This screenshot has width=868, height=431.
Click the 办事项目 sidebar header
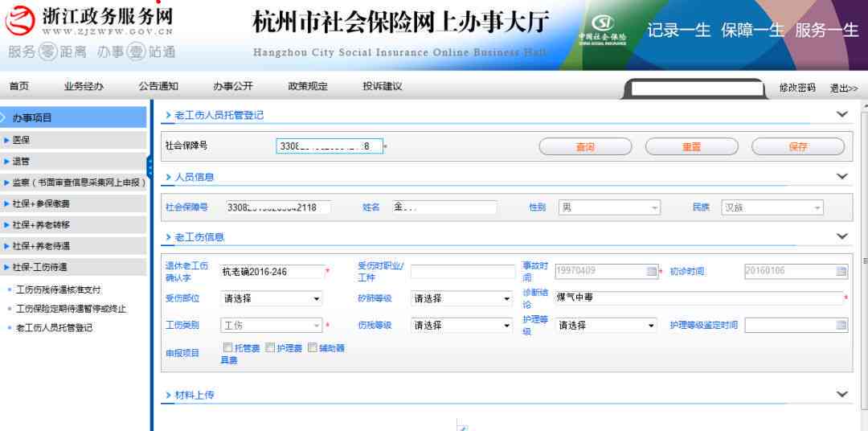pyautogui.click(x=73, y=117)
